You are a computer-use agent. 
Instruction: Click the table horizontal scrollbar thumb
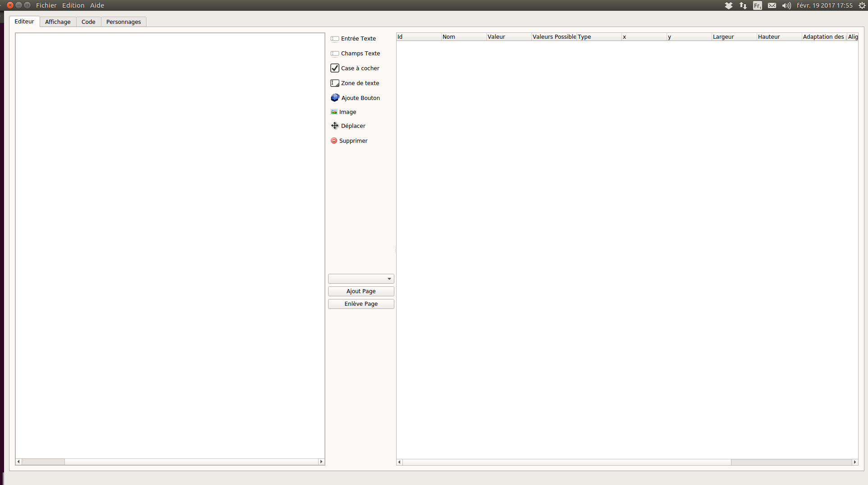(x=566, y=462)
